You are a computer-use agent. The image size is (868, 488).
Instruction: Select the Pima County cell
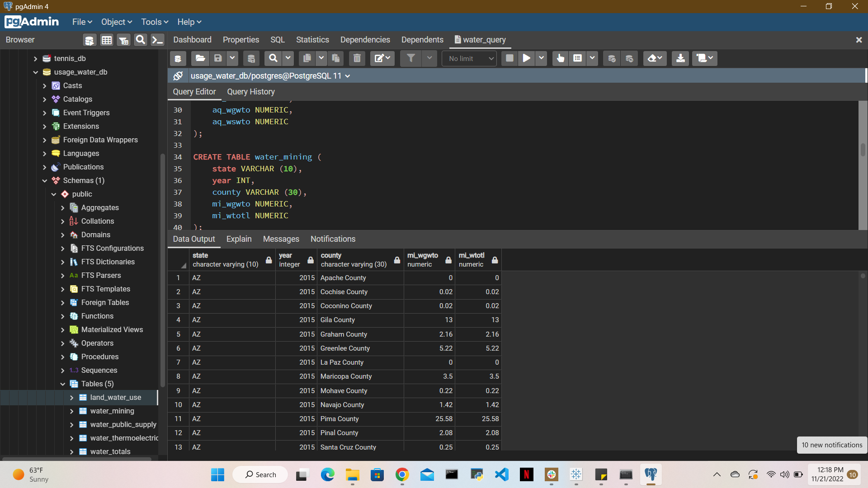click(x=360, y=419)
